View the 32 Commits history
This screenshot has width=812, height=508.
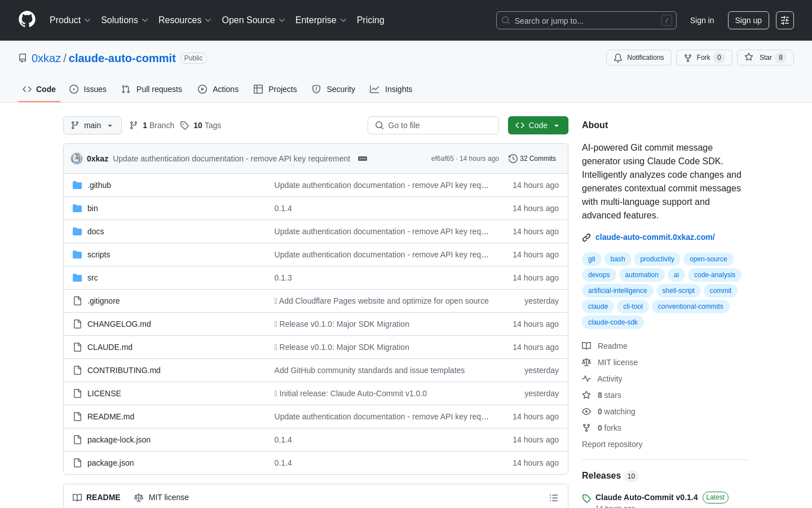532,159
